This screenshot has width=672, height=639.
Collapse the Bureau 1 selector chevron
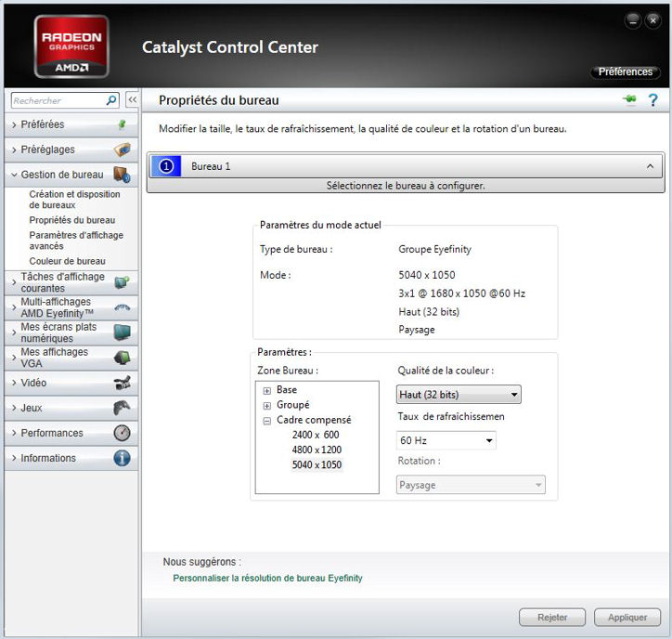point(650,166)
